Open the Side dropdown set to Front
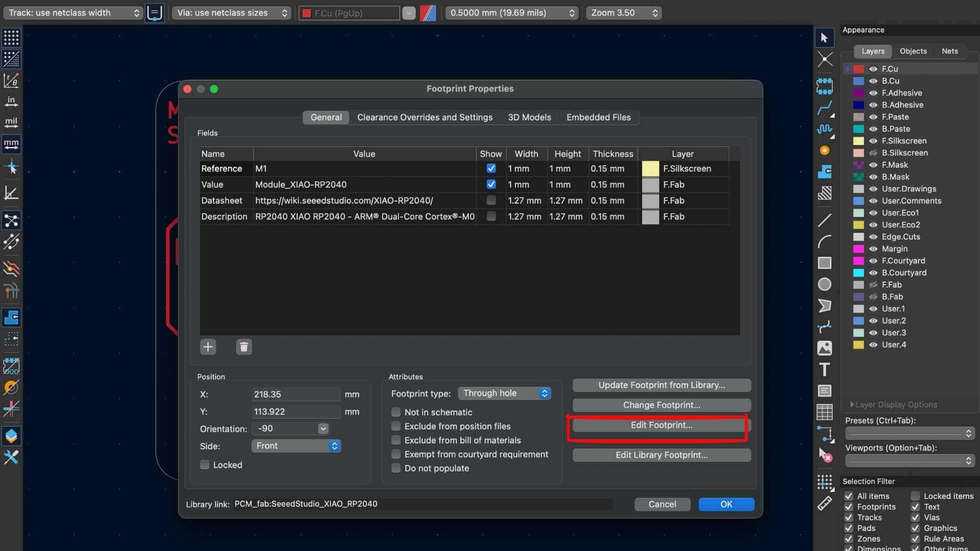Viewport: 980px width, 551px height. coord(296,446)
